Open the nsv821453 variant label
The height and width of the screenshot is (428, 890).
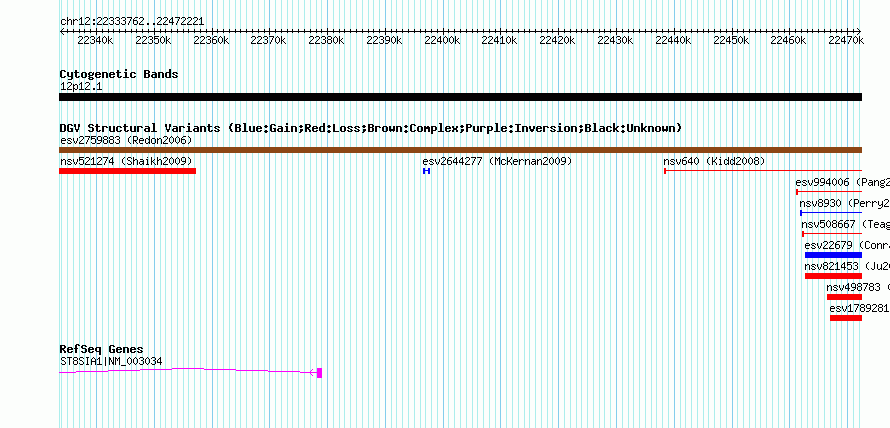coord(847,266)
